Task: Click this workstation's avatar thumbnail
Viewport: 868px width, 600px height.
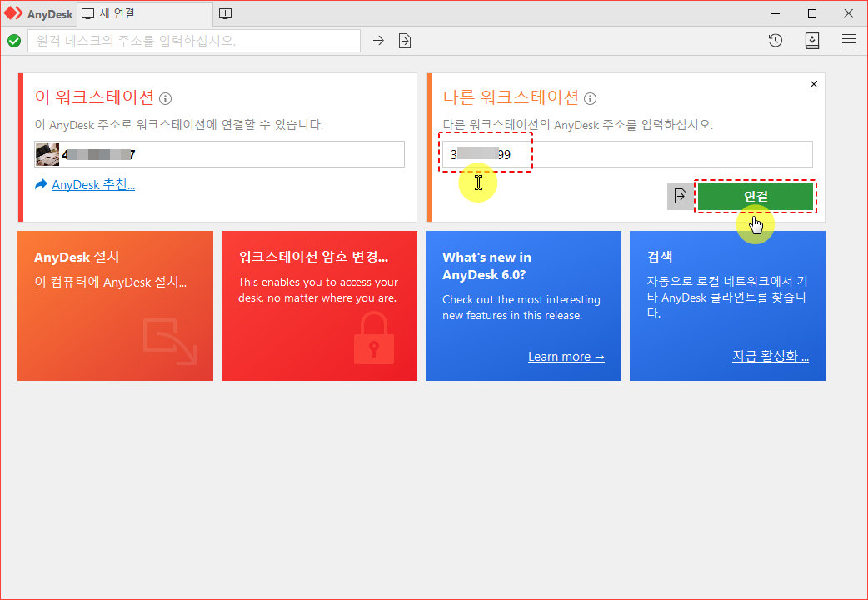Action: (x=47, y=154)
